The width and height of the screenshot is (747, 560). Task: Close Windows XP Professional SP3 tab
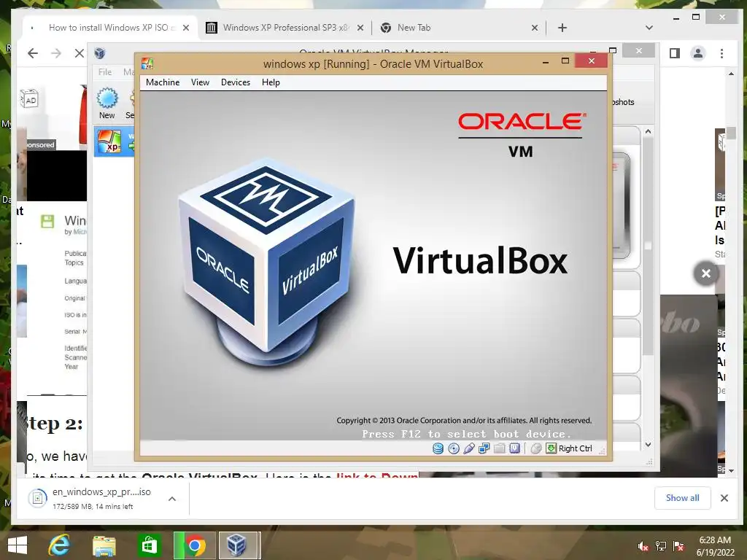[x=360, y=28]
